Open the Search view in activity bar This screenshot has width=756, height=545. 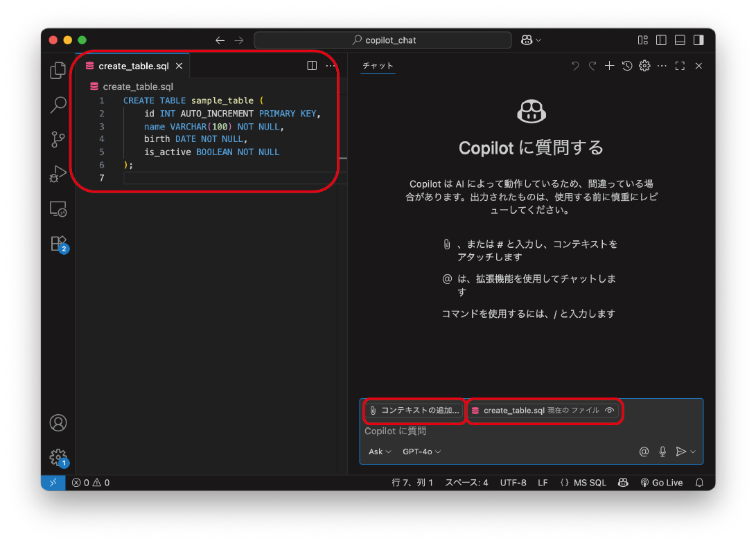(58, 105)
